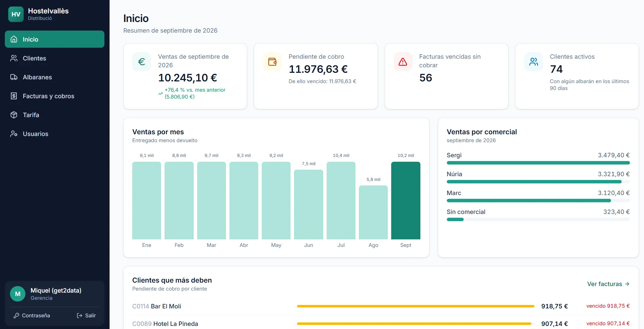Select the Jun bar in monthly sales chart

308,204
